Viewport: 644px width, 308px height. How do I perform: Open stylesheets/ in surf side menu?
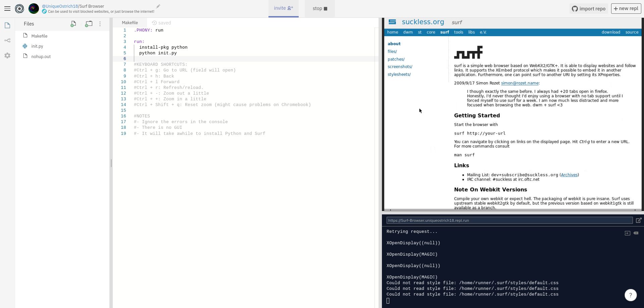[399, 74]
